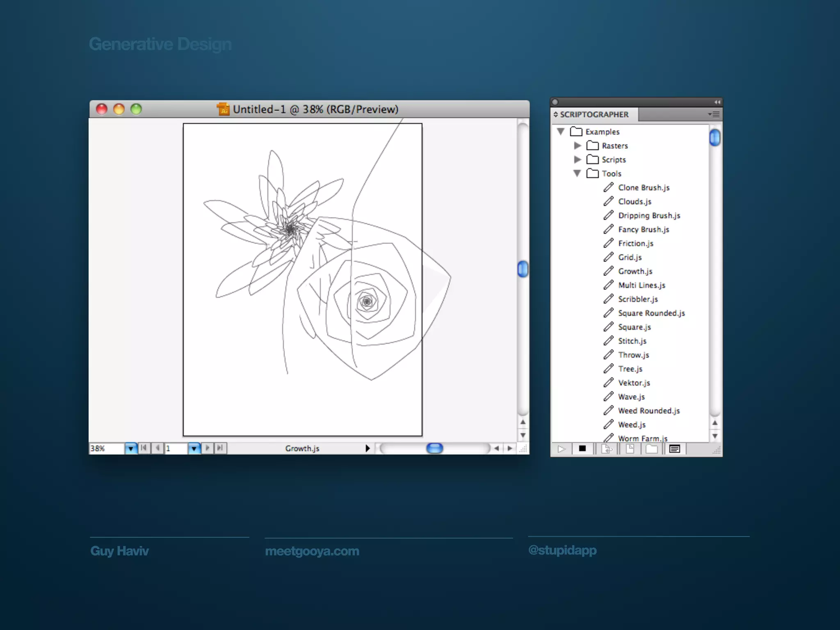The image size is (840, 630).
Task: Collapse the Scriptographer panel with double-arrow icon
Action: (x=717, y=102)
